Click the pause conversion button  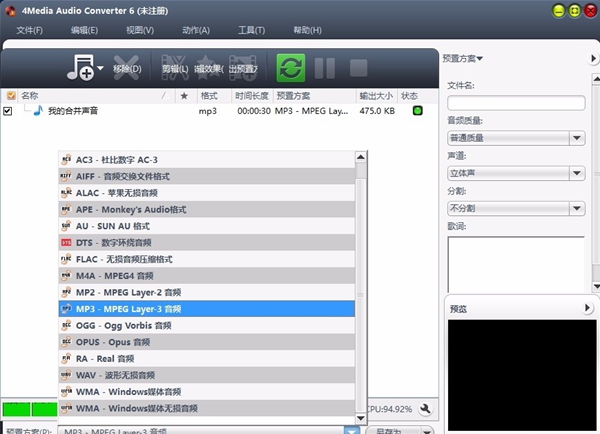pos(325,68)
